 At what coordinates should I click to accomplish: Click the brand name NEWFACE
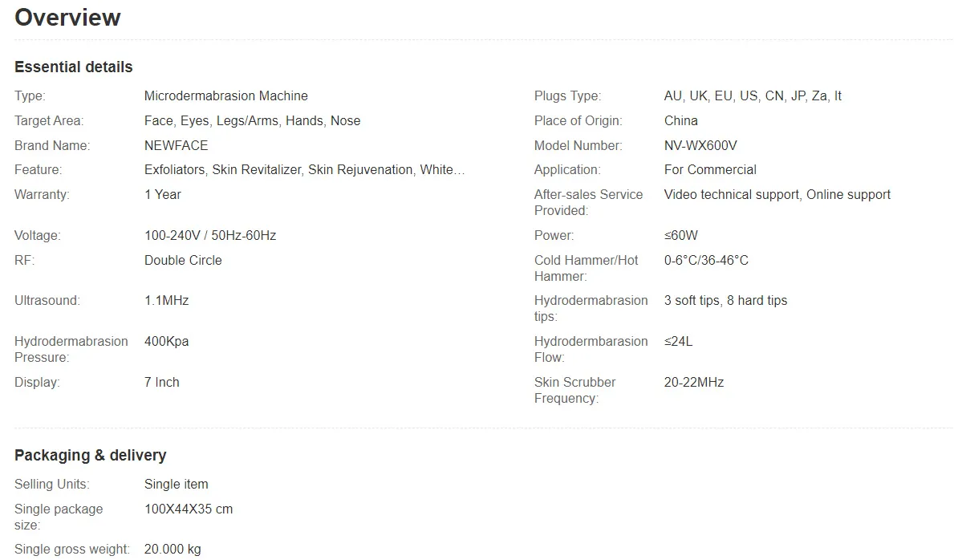[176, 146]
